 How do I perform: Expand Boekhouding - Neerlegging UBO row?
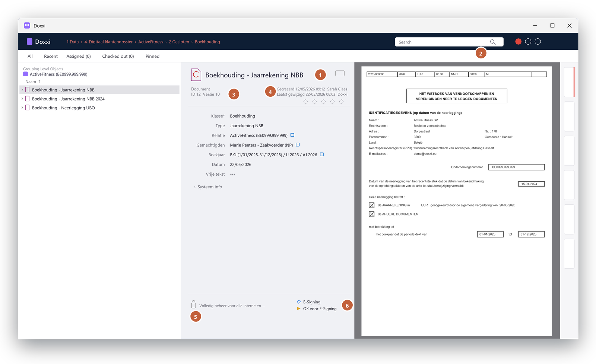click(x=22, y=108)
